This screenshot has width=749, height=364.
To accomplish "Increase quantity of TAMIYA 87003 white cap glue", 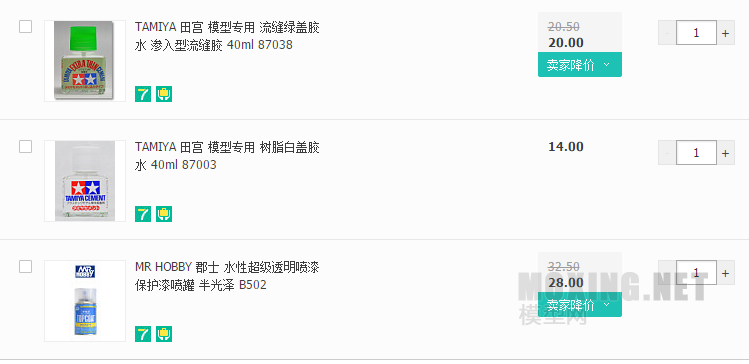I will (x=726, y=153).
